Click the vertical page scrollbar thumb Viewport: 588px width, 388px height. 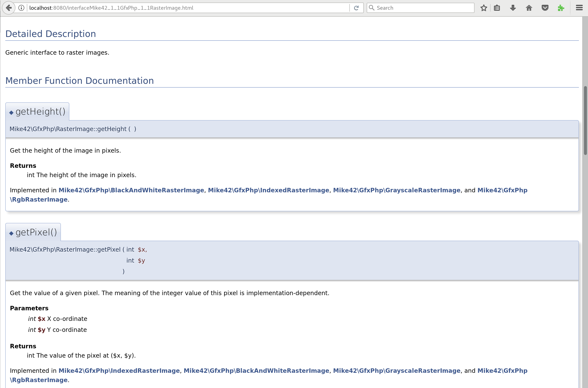pos(585,121)
